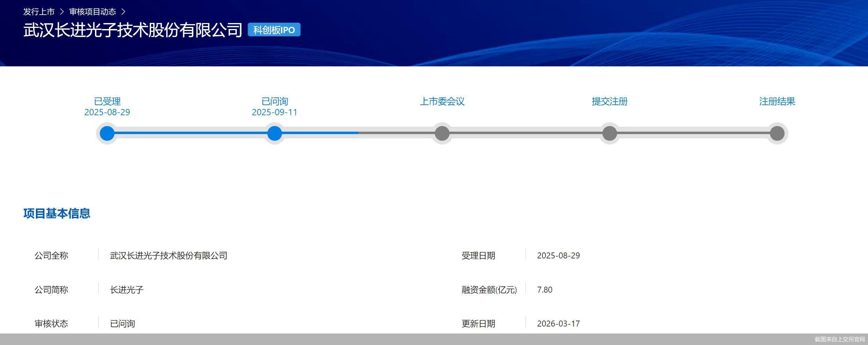Click the 项目基本信息 section header
This screenshot has height=345, width=868.
pos(57,213)
